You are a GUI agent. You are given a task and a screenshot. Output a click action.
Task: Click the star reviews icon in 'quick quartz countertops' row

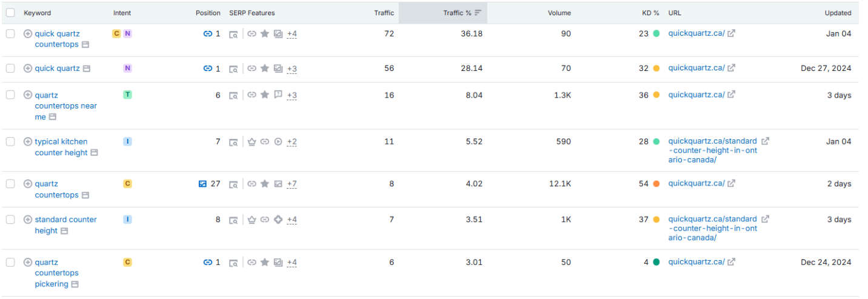[265, 34]
